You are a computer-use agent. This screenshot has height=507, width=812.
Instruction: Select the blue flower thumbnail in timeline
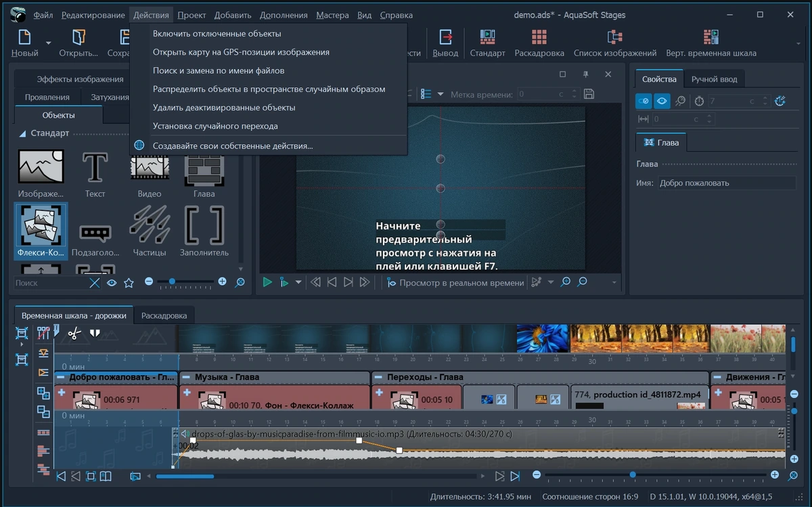(543, 338)
